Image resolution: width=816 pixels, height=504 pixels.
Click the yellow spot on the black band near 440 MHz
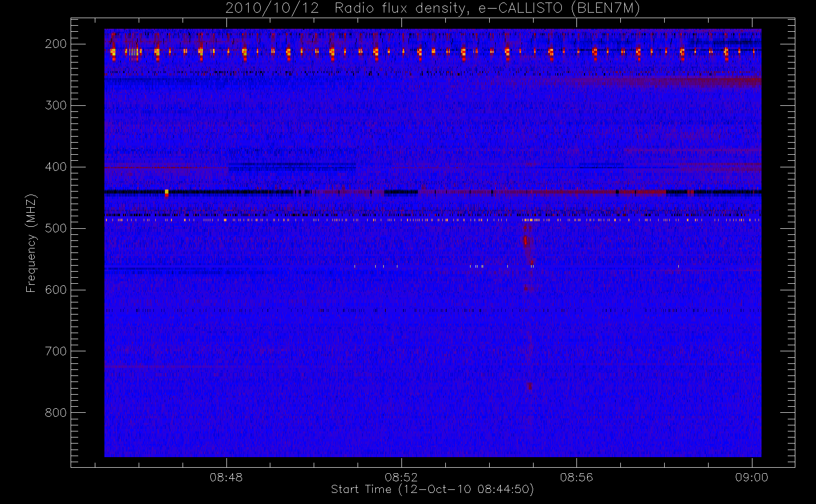click(166, 192)
